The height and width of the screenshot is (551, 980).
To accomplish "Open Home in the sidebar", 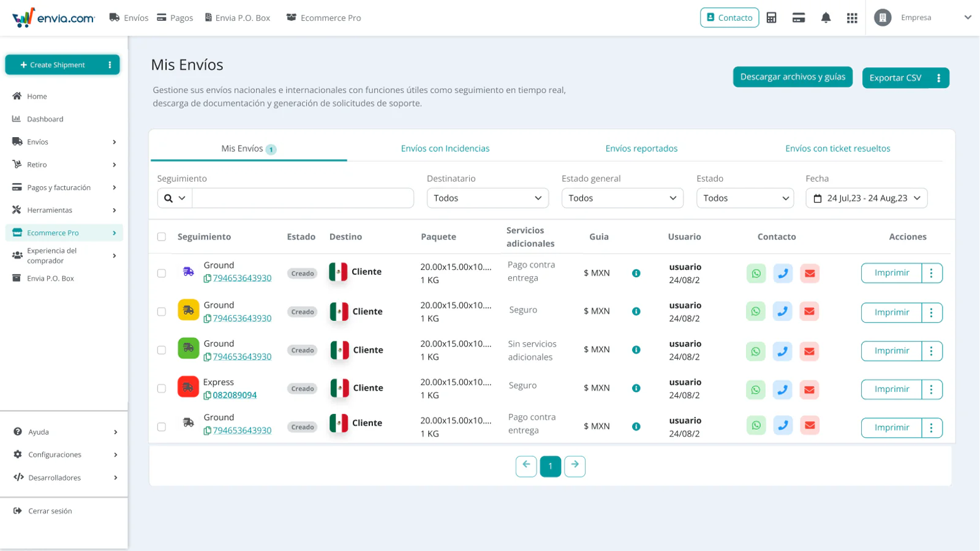I will [x=30, y=96].
